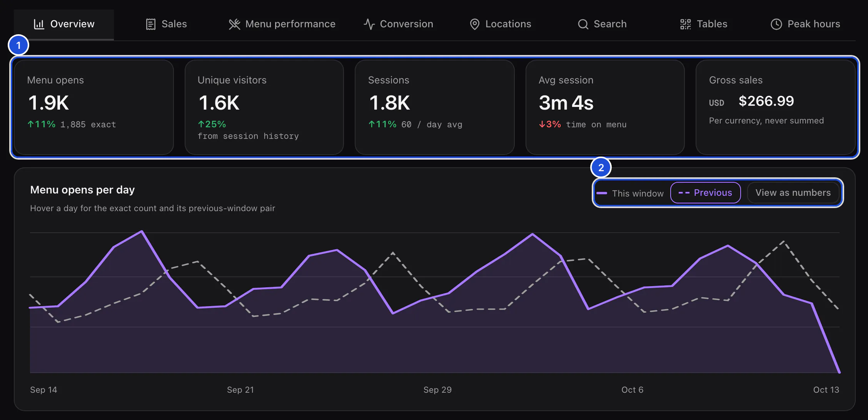Click the Sep 21 axis label

click(240, 390)
